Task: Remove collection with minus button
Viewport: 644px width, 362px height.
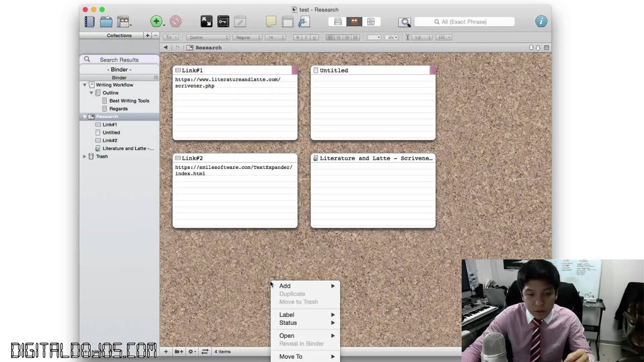Action: click(155, 35)
